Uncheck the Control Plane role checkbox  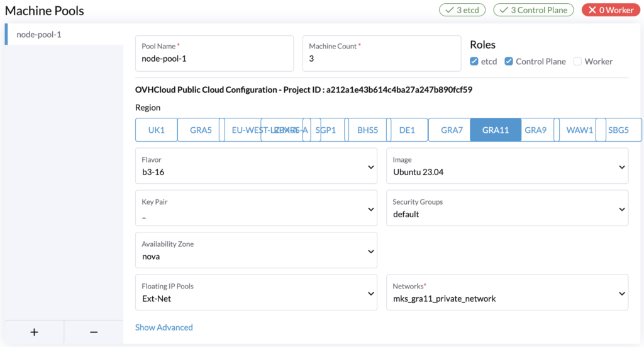click(509, 61)
